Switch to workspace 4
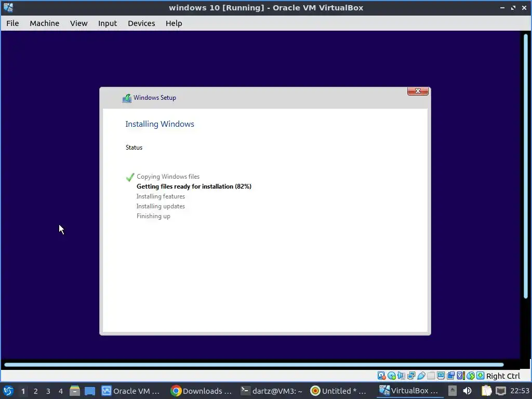The image size is (532, 399). pyautogui.click(x=61, y=391)
